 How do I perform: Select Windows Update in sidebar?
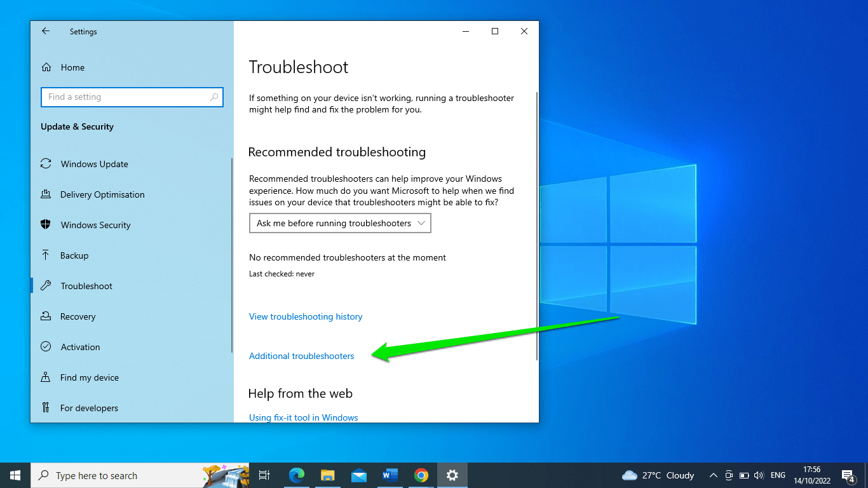[x=94, y=164]
